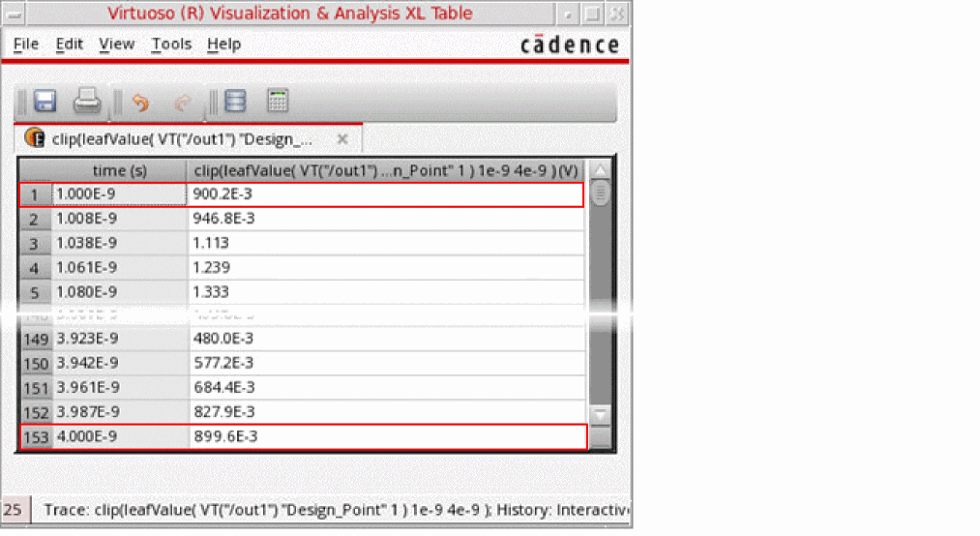Screen dimensions: 980x536
Task: Click row header number 151
Action: pos(36,387)
